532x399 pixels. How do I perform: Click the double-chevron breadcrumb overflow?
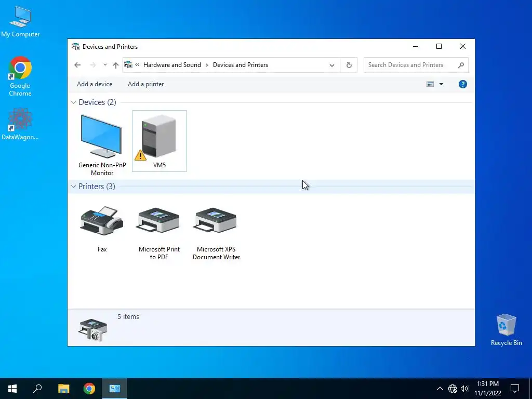click(137, 65)
